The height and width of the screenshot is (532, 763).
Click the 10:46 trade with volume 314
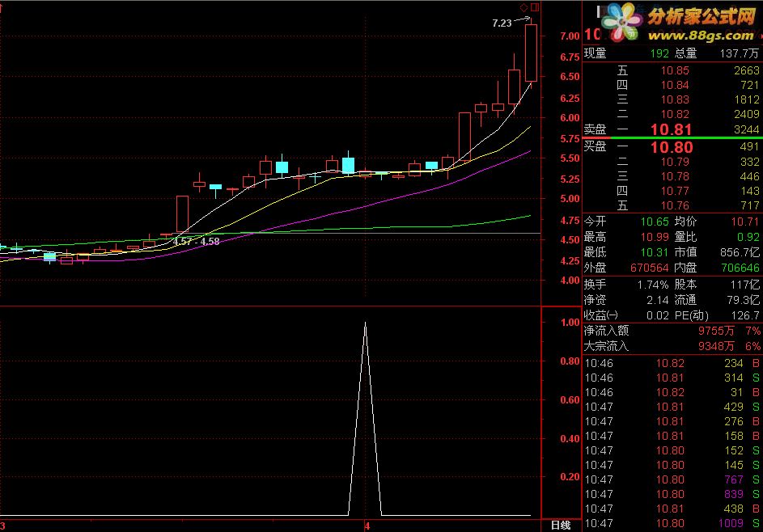tap(672, 378)
